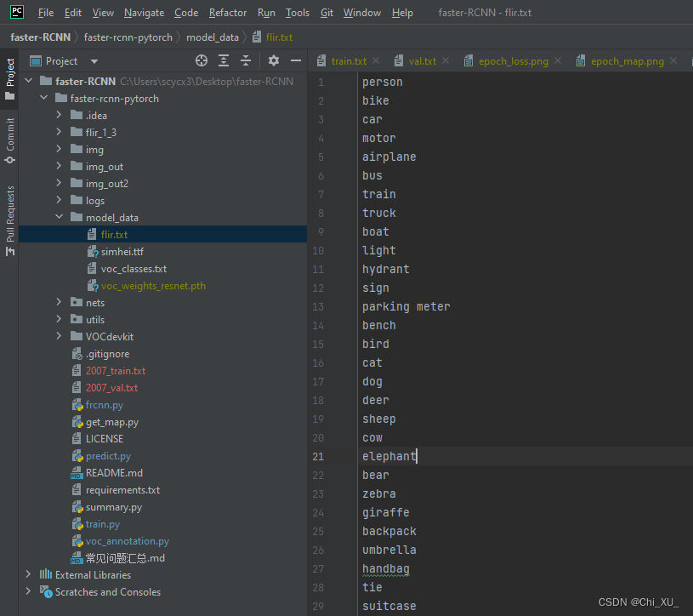Hide the Project panel with minus icon
Viewport: 693px width, 616px height.
[x=296, y=60]
